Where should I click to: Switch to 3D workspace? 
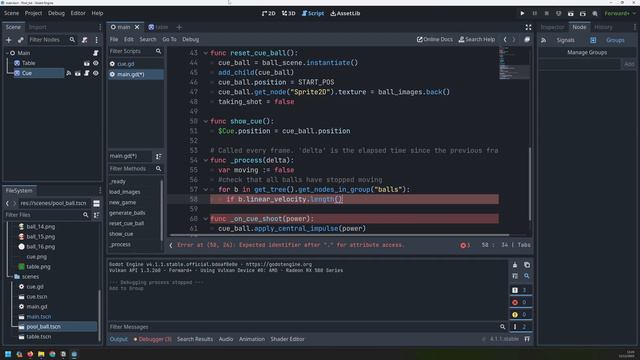(289, 13)
